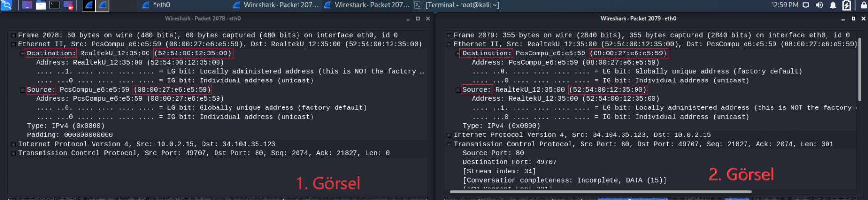The width and height of the screenshot is (868, 200).
Task: Select the Stream index row in packet 2079
Action: tap(499, 171)
